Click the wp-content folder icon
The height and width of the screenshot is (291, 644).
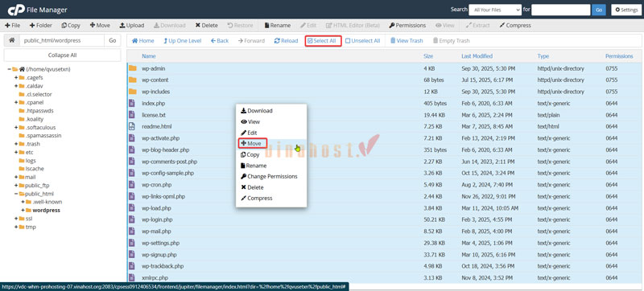(x=132, y=80)
